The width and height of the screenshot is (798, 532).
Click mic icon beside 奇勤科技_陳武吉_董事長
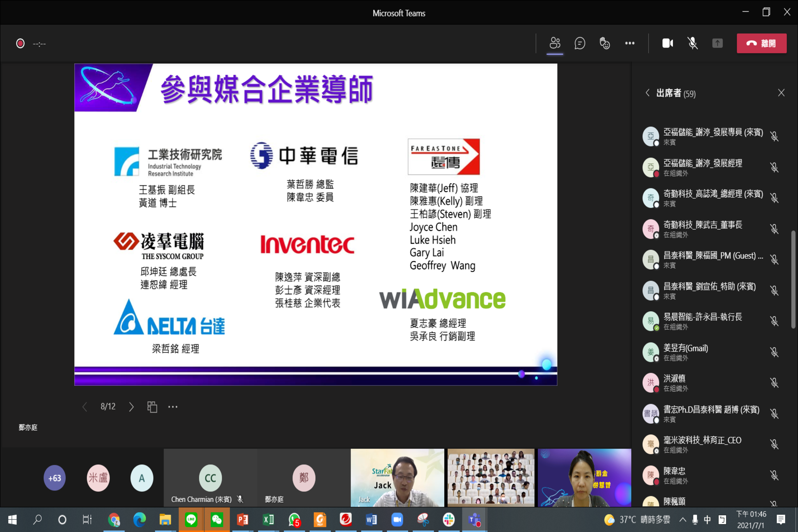click(774, 229)
